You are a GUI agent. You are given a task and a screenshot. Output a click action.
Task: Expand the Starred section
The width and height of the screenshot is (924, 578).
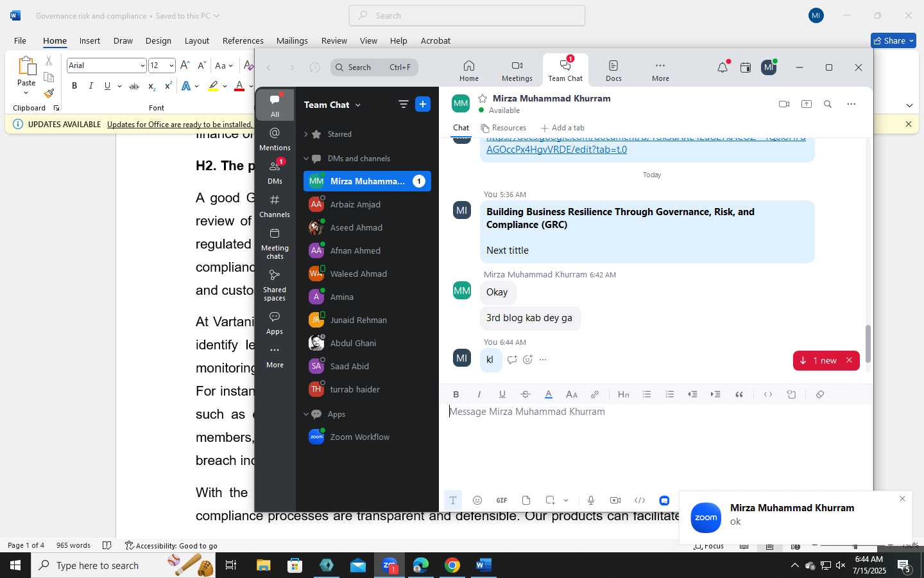click(306, 134)
